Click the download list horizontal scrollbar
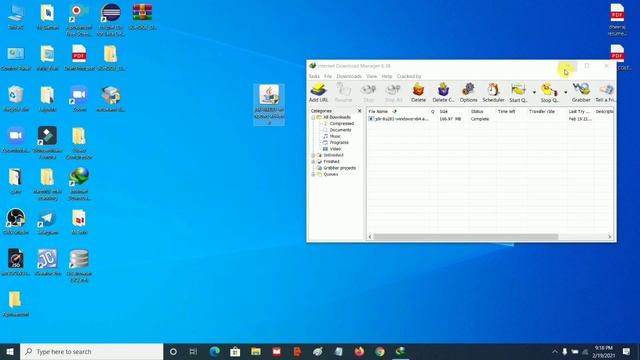The width and height of the screenshot is (640, 360). click(465, 237)
